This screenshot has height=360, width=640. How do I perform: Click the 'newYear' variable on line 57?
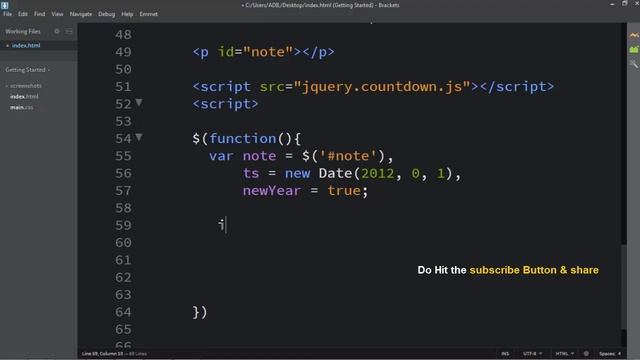[272, 191]
